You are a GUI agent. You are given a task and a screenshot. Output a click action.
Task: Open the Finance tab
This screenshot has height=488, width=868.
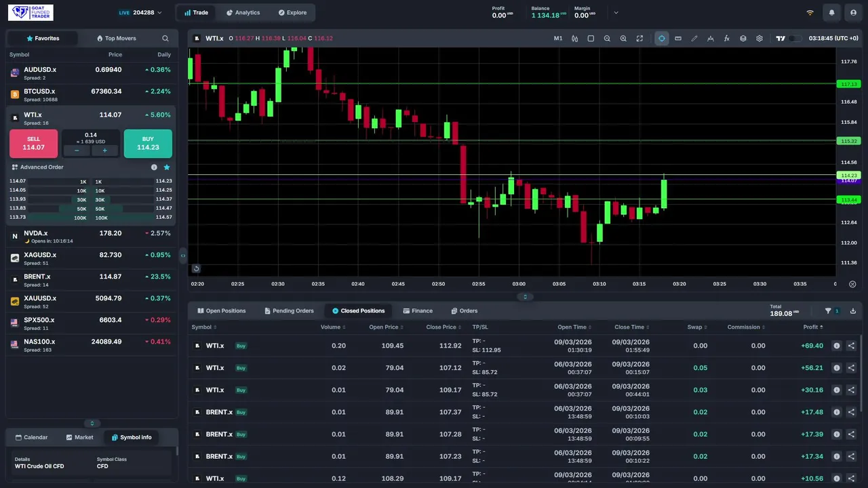[x=418, y=311]
